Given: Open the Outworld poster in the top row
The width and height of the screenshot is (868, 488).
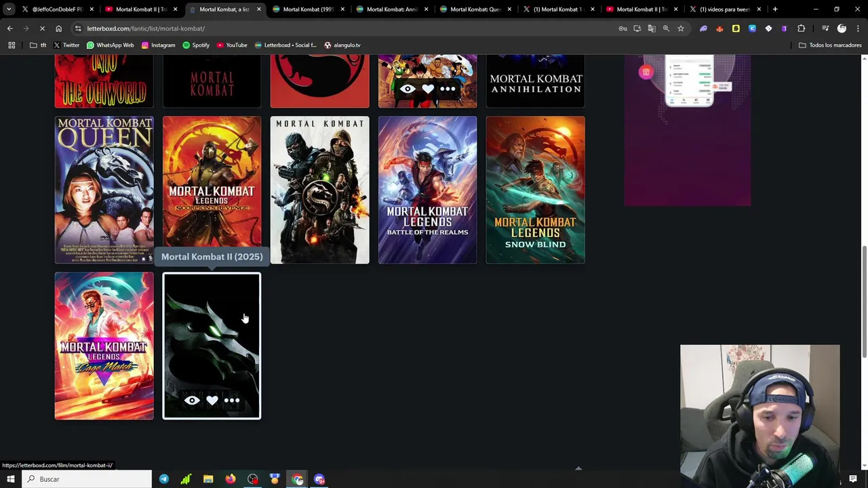Looking at the screenshot, I should click(104, 81).
